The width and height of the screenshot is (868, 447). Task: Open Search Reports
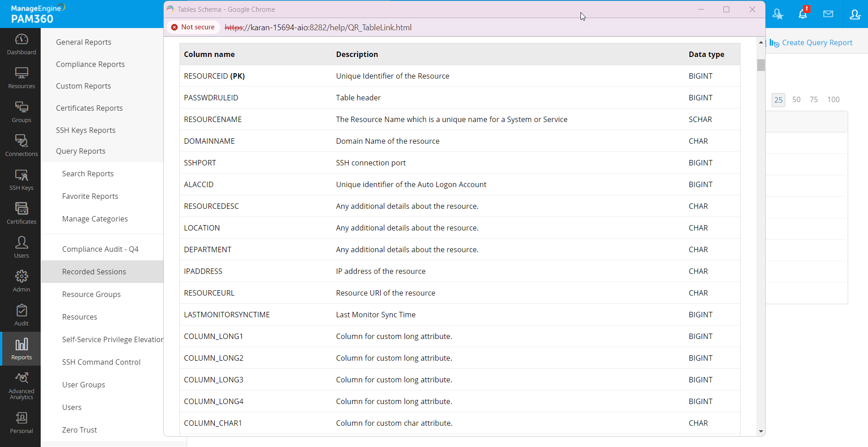88,173
